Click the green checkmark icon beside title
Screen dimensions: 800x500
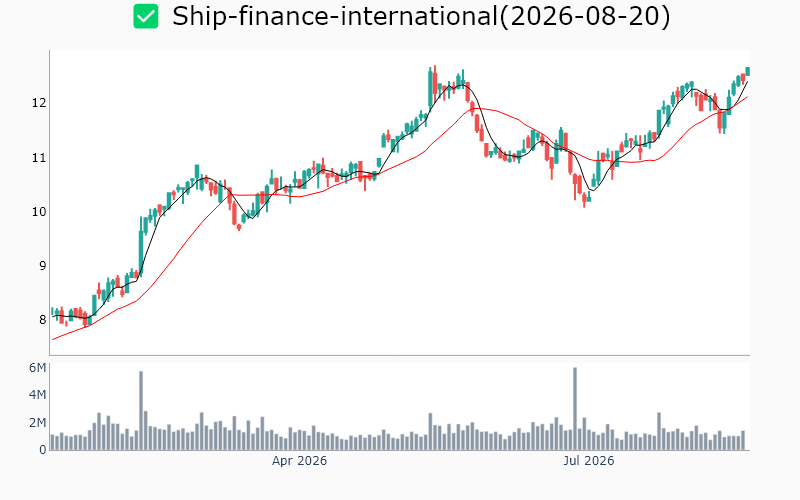click(x=146, y=16)
